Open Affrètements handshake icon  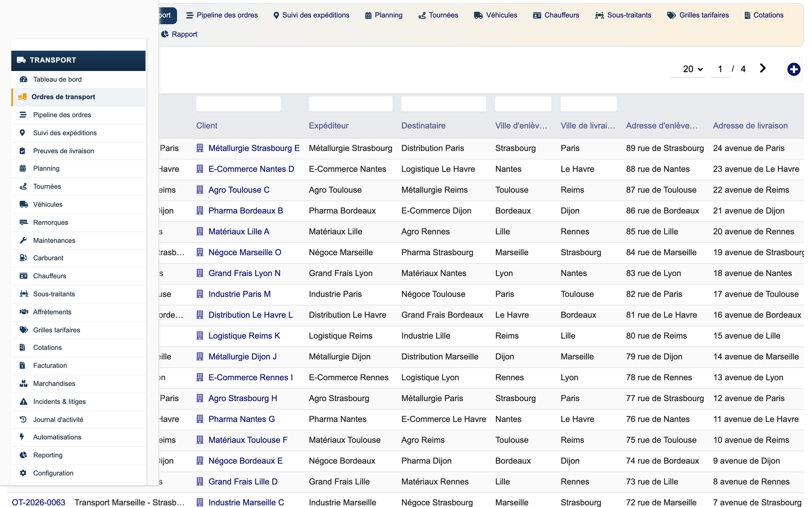click(23, 312)
